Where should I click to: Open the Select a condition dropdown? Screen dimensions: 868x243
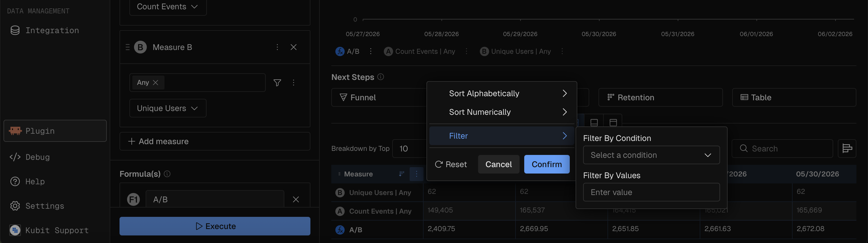coord(651,155)
